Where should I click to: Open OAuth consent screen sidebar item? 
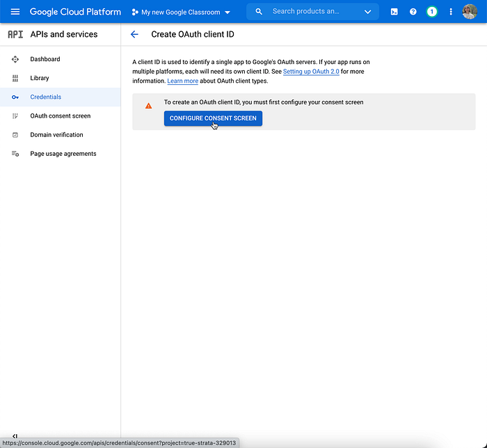pyautogui.click(x=61, y=115)
